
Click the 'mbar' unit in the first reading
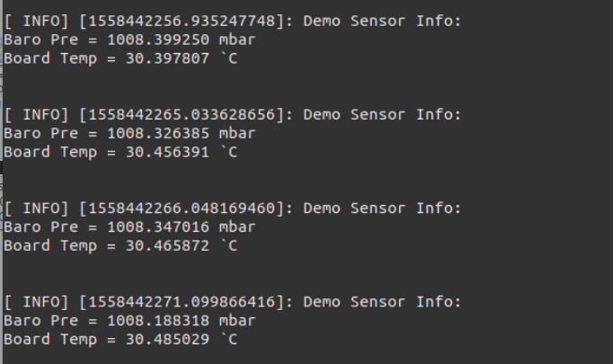coord(237,40)
